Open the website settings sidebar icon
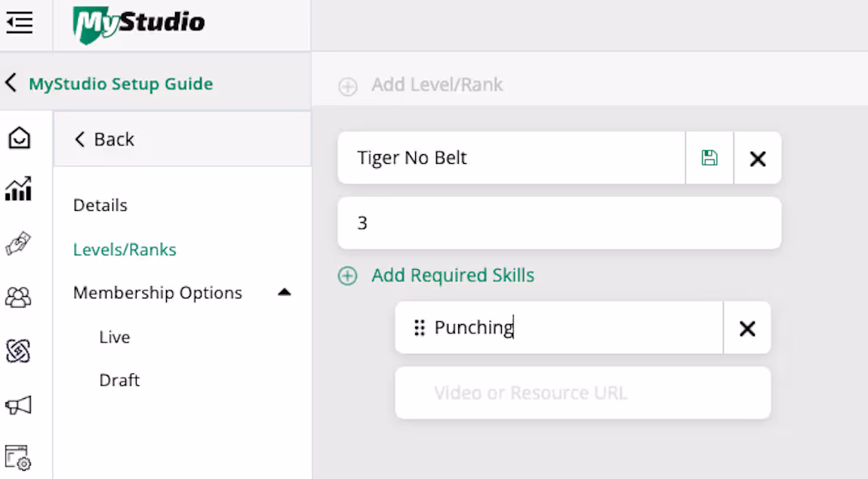This screenshot has width=868, height=479. tap(19, 458)
